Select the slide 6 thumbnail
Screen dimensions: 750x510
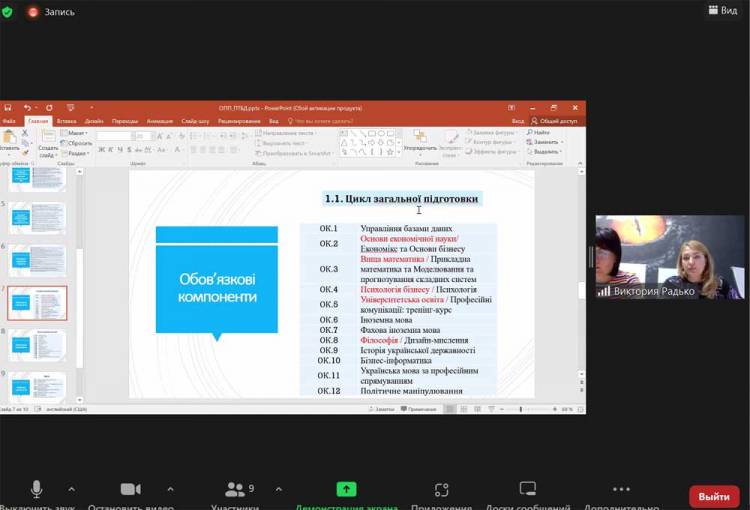[37, 260]
